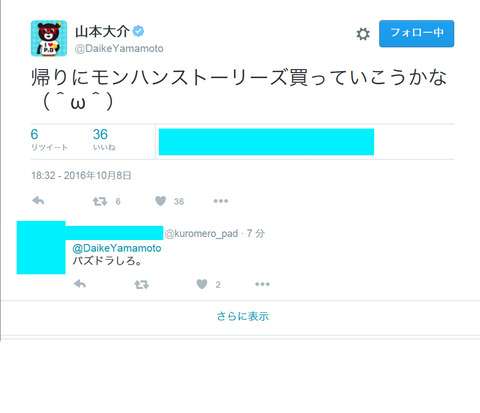Open more options dots on the reply
Screen dimensions: 480x413
pyautogui.click(x=262, y=284)
